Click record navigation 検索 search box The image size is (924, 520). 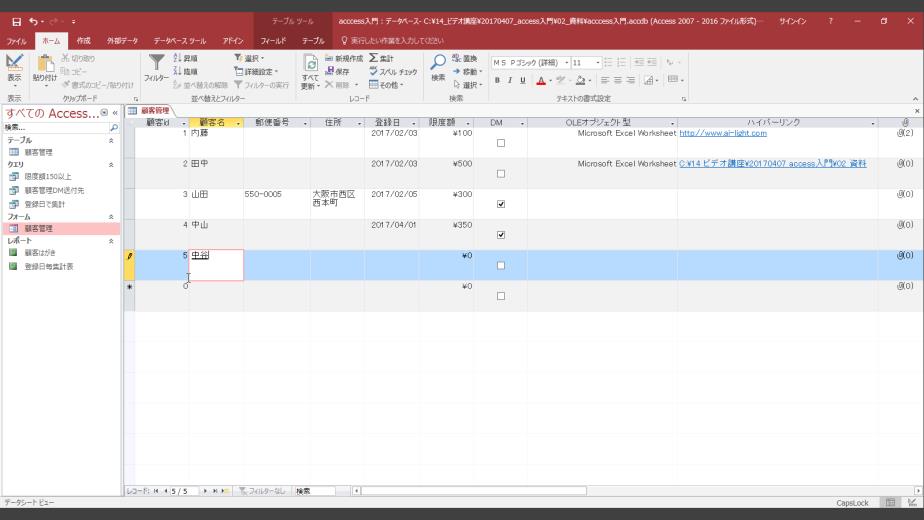coord(314,491)
